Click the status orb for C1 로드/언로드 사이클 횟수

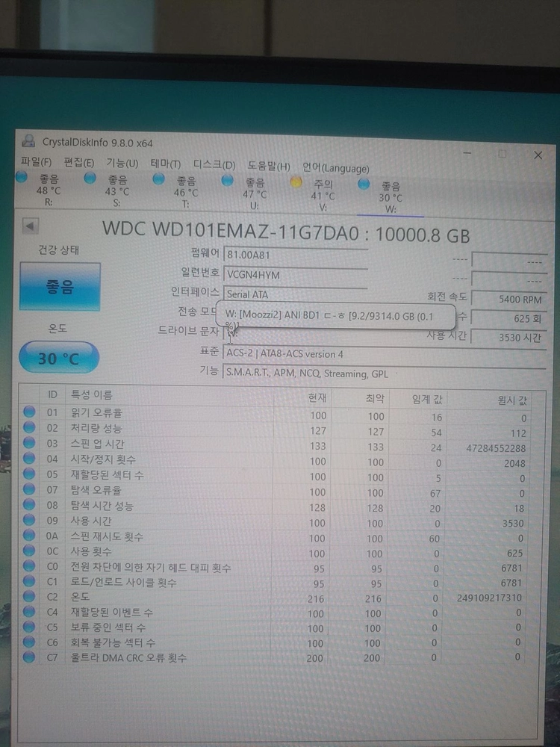[x=29, y=580]
